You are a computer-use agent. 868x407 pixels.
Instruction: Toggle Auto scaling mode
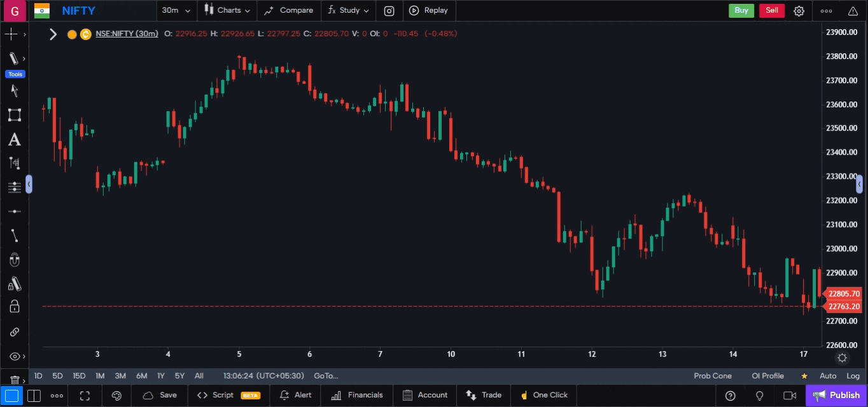pyautogui.click(x=828, y=376)
